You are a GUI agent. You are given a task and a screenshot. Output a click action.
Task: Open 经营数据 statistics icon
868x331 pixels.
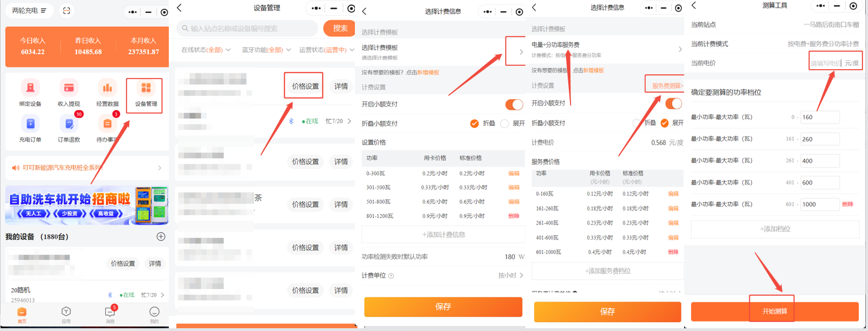click(107, 88)
